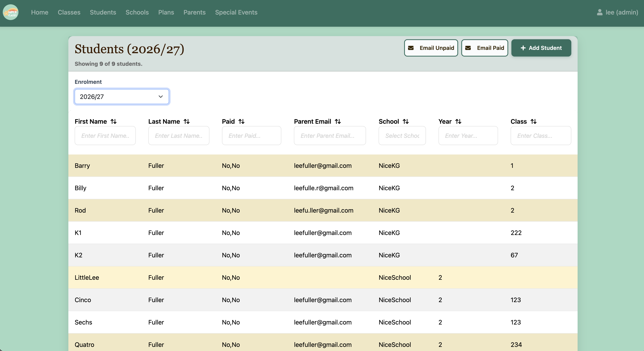Sort by School column sort arrows icon
Screen dimensions: 644x351
[x=406, y=121]
